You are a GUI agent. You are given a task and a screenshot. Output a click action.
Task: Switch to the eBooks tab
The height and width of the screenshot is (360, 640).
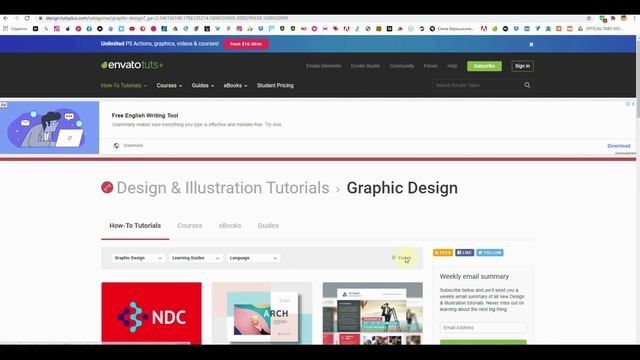230,225
